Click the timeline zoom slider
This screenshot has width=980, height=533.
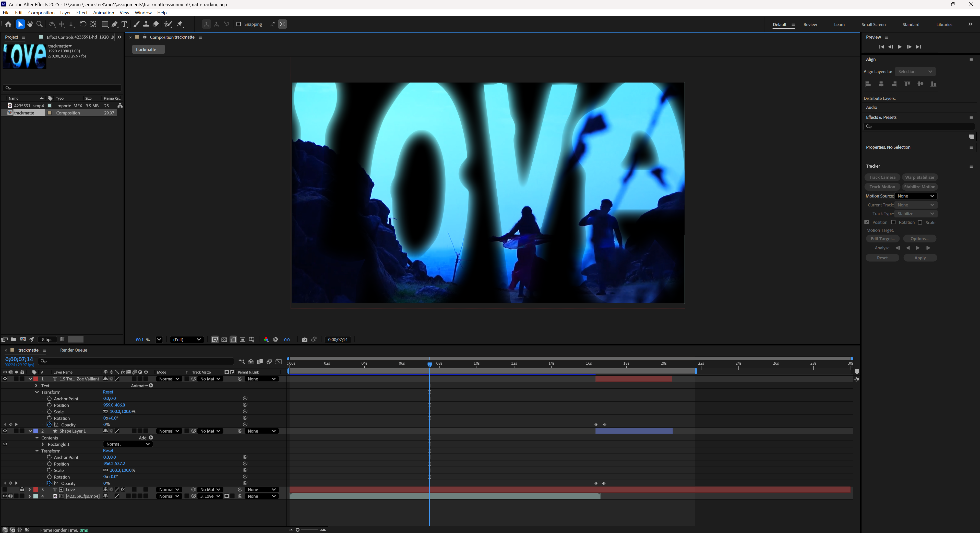coord(307,530)
